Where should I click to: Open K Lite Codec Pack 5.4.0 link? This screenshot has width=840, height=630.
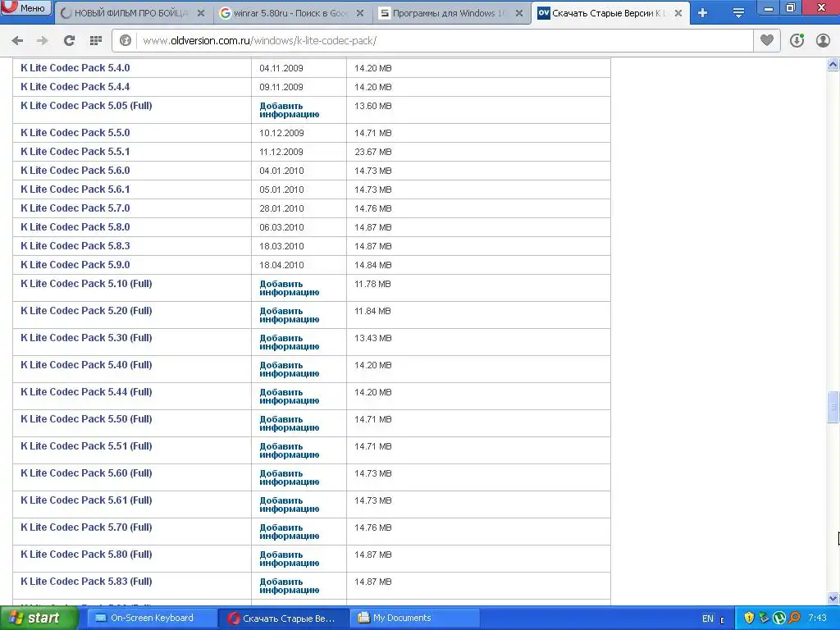pyautogui.click(x=75, y=68)
